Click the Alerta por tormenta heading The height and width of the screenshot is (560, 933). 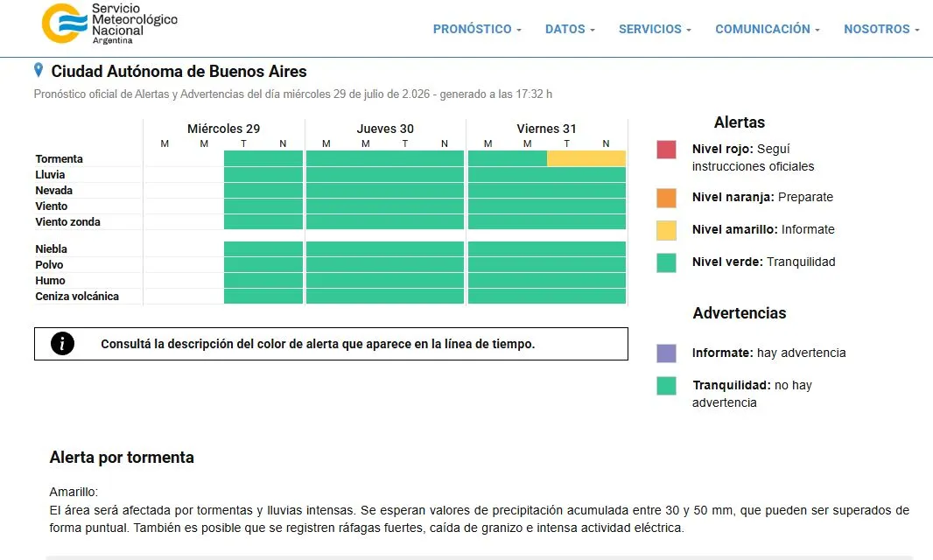click(122, 457)
